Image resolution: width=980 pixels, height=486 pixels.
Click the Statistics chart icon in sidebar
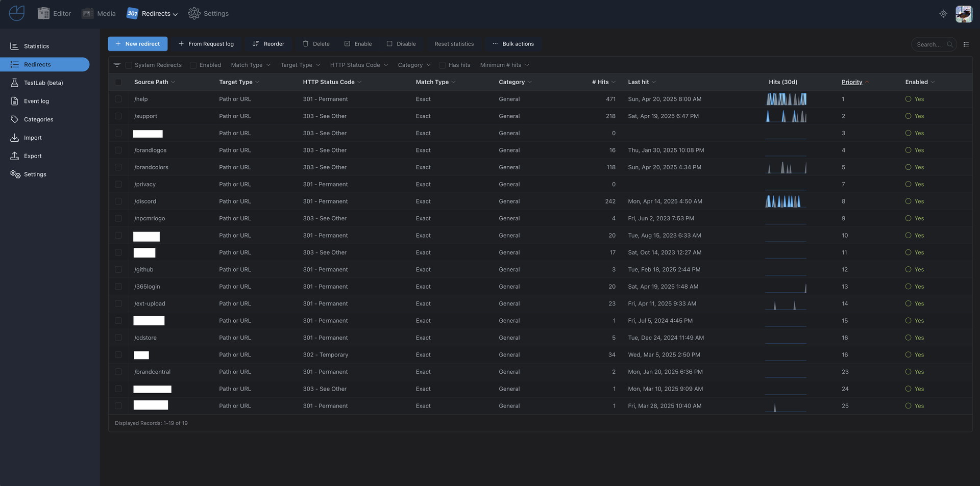coord(14,46)
